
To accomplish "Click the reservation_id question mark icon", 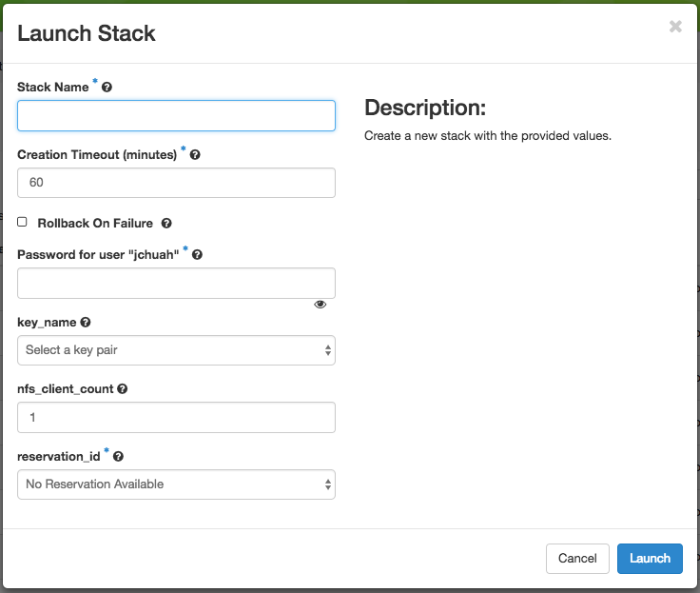I will click(118, 456).
